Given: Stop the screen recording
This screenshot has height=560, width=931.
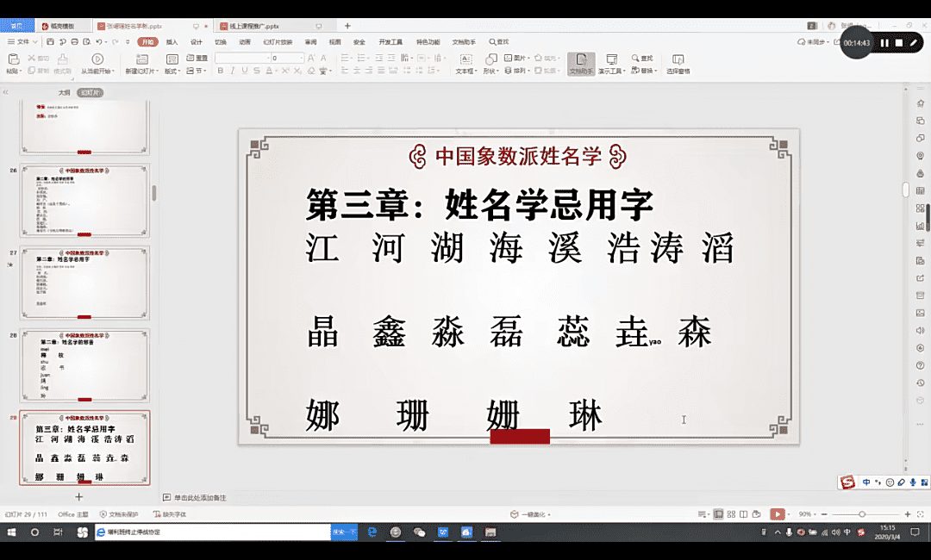Looking at the screenshot, I should pyautogui.click(x=898, y=42).
